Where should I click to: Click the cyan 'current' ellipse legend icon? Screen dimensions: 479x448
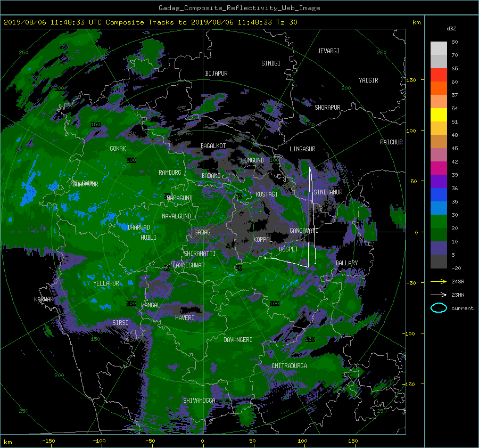[x=439, y=308]
